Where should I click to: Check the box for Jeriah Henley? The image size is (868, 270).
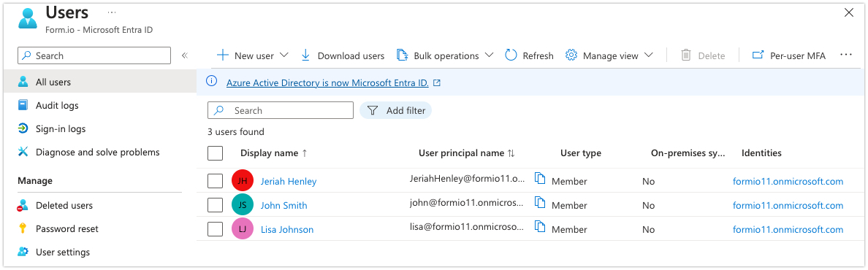click(216, 181)
